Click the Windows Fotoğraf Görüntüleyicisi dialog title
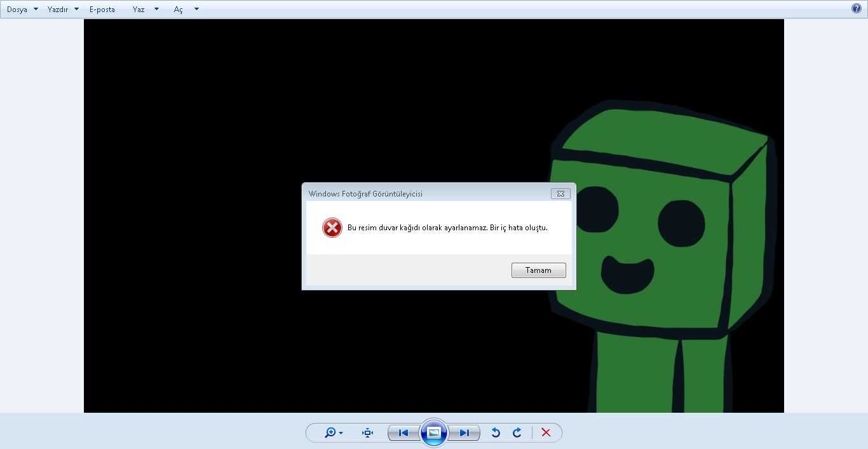Image resolution: width=868 pixels, height=449 pixels. coord(365,193)
